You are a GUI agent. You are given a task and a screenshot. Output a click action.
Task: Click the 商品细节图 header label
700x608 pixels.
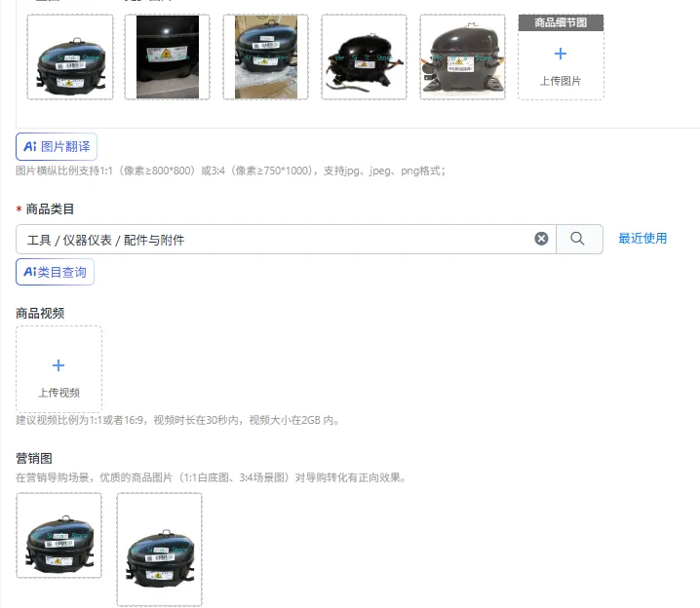561,22
